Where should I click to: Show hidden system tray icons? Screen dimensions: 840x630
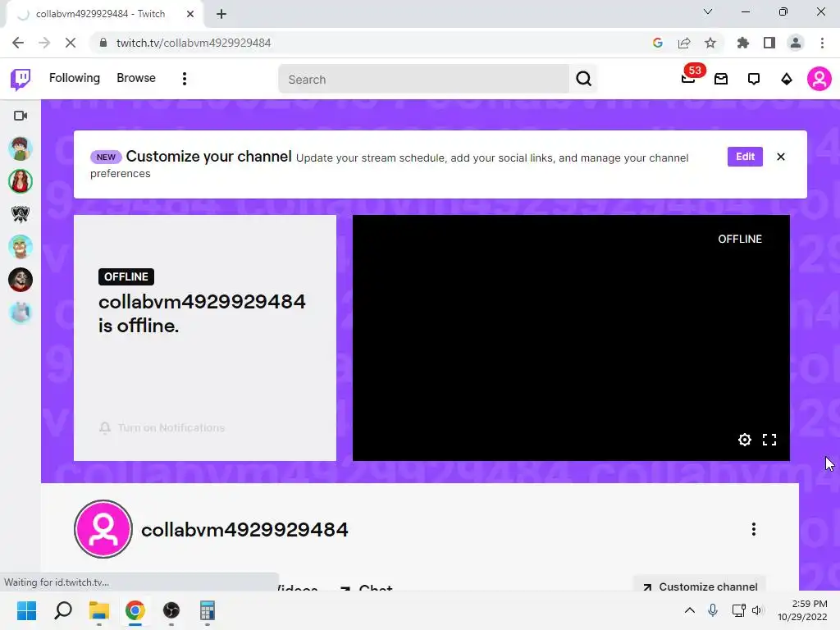(689, 610)
